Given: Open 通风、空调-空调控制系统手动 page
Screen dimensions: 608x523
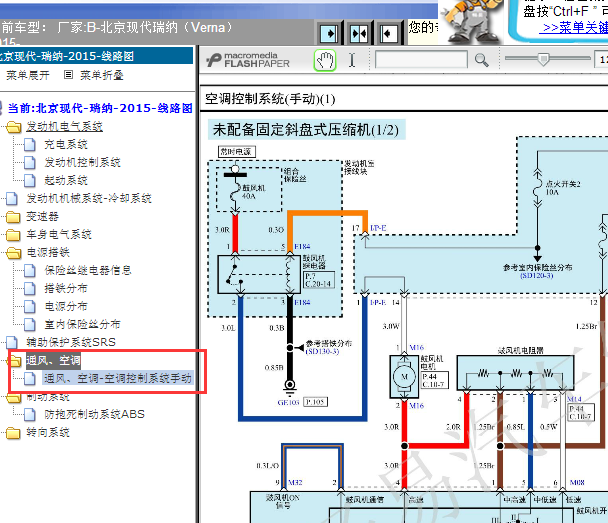Looking at the screenshot, I should (117, 378).
